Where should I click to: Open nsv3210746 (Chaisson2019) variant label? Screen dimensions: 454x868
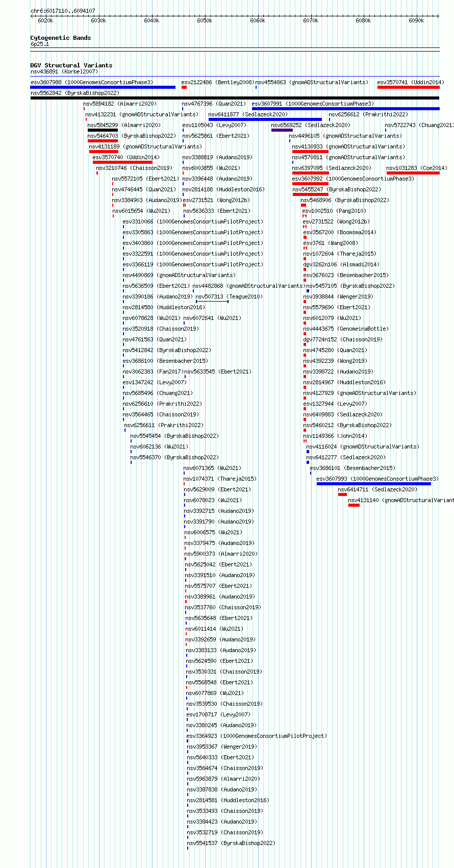click(134, 168)
